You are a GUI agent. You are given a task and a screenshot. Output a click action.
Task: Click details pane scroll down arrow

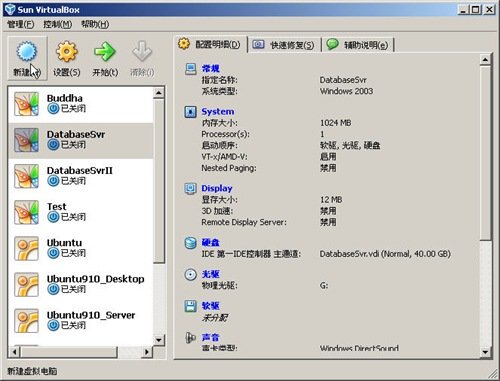(x=485, y=352)
